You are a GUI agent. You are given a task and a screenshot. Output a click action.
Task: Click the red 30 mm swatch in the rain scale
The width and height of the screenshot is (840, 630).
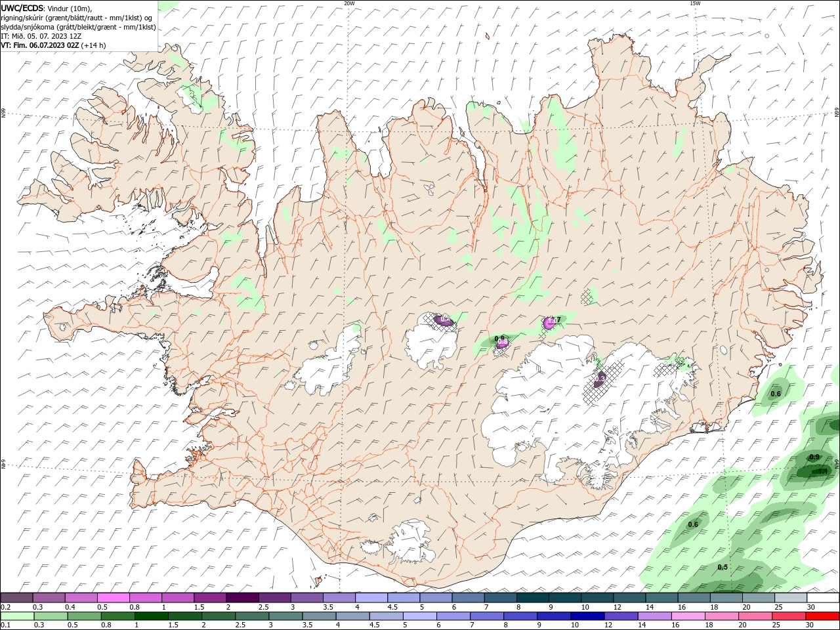point(823,616)
